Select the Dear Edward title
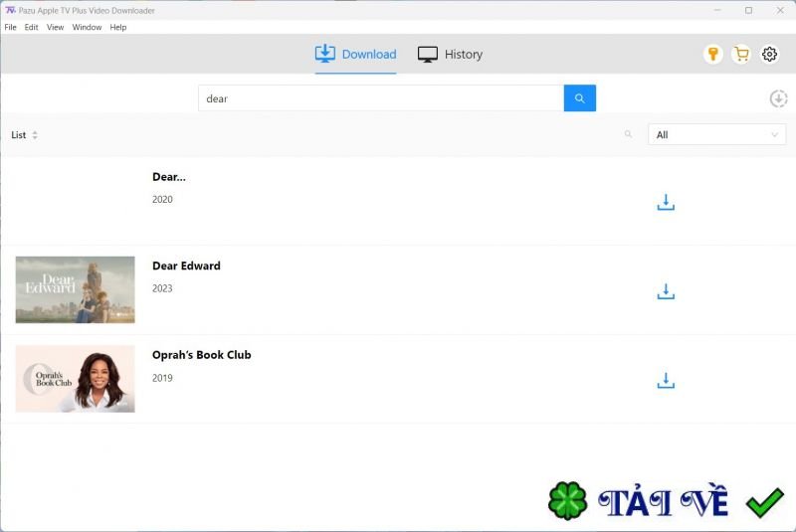The width and height of the screenshot is (796, 532). pos(186,266)
